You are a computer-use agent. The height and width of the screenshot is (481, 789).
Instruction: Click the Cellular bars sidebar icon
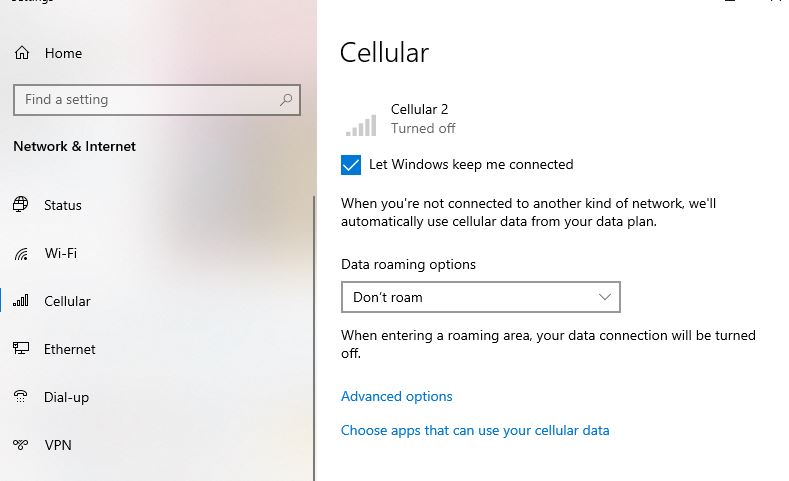[21, 301]
